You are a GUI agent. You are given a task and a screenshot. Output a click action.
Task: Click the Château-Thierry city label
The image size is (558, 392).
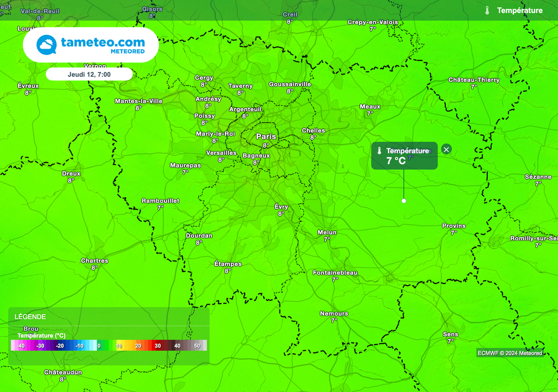tap(474, 80)
